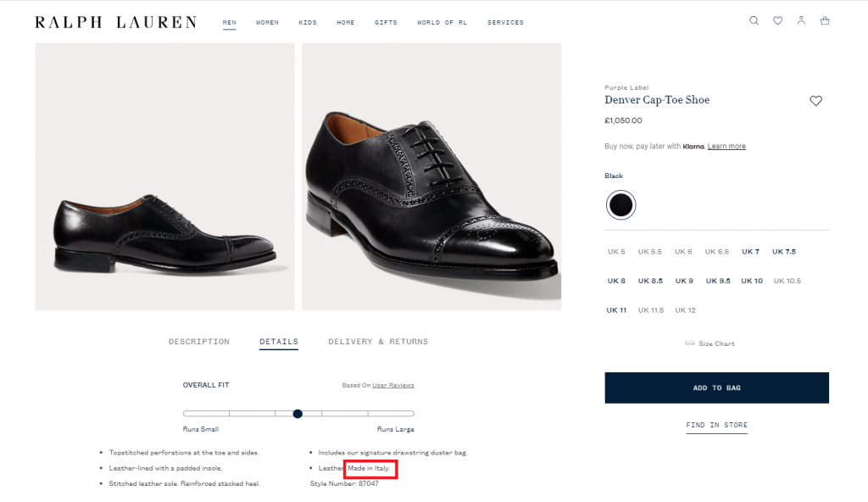Switch to Delivery & Returns tab
The width and height of the screenshot is (868, 502).
tap(378, 342)
